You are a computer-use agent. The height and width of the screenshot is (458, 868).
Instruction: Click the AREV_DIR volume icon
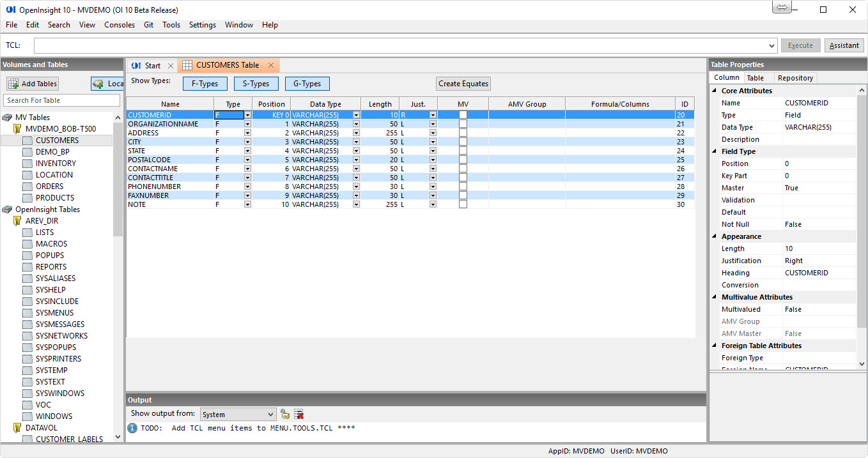[x=17, y=221]
